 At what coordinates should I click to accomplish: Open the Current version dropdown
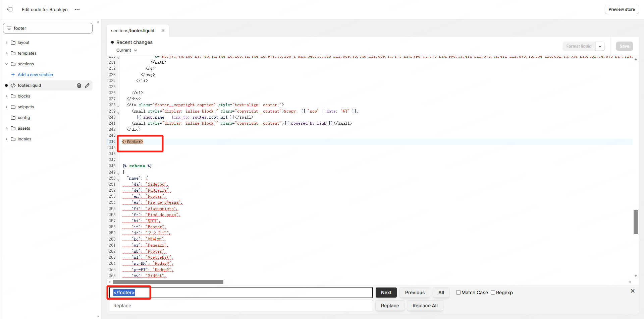pos(127,50)
